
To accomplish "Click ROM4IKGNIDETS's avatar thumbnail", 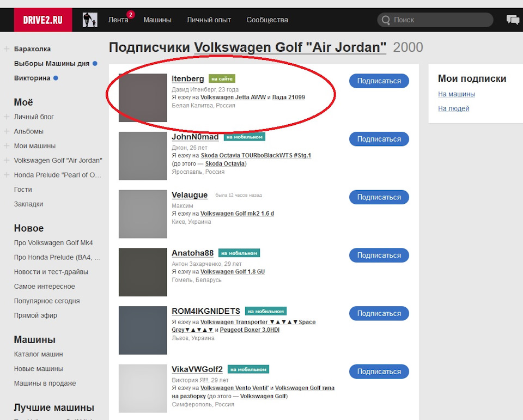I will pos(143,330).
